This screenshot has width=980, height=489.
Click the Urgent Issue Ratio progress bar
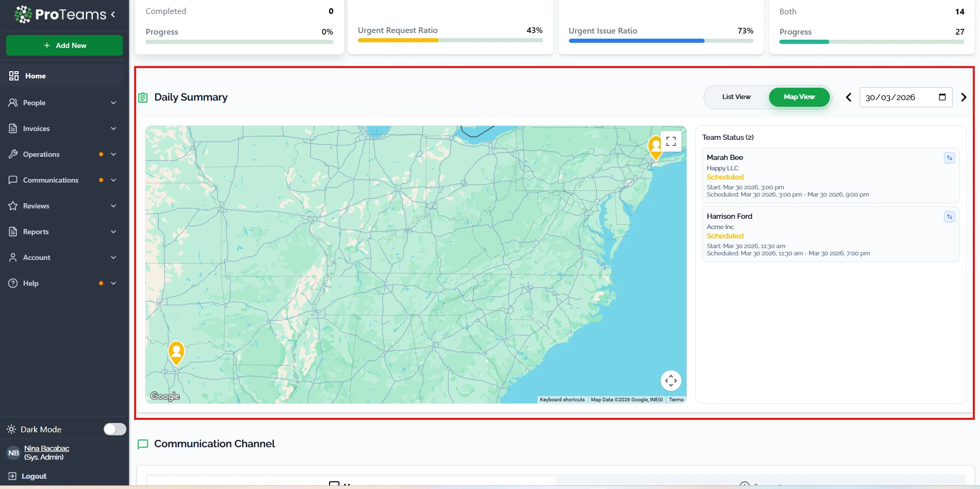coord(660,41)
